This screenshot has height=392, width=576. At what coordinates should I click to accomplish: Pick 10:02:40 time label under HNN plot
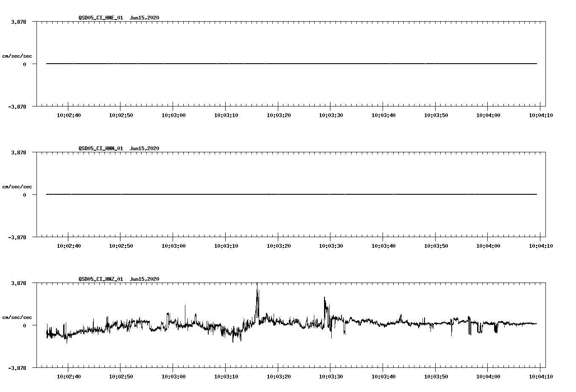[68, 246]
